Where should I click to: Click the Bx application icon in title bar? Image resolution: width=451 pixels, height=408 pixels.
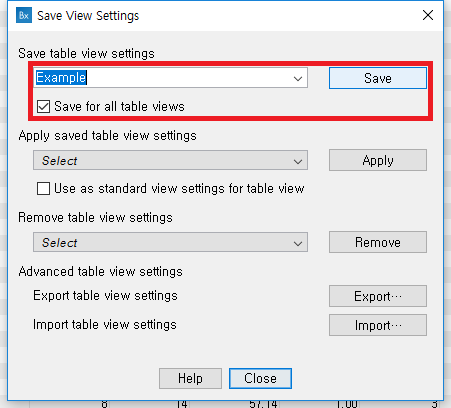[24, 15]
